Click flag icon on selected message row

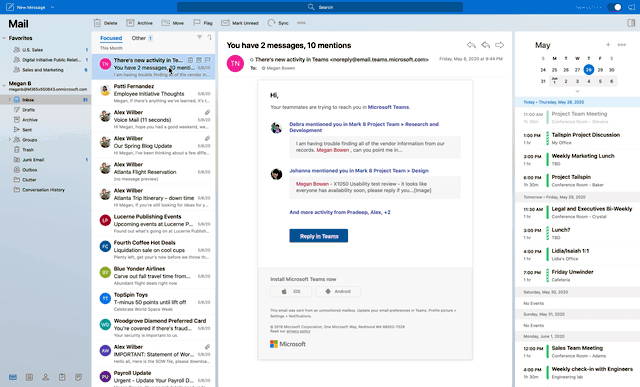(x=207, y=60)
